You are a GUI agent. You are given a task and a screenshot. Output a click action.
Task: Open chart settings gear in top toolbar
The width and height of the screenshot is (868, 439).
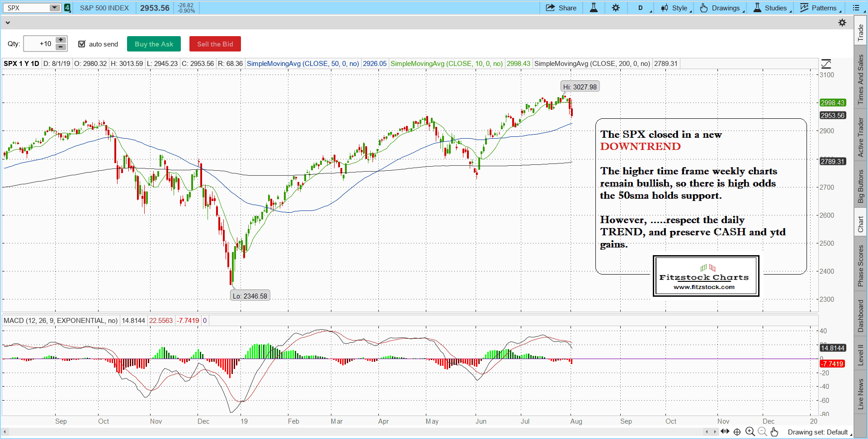616,8
